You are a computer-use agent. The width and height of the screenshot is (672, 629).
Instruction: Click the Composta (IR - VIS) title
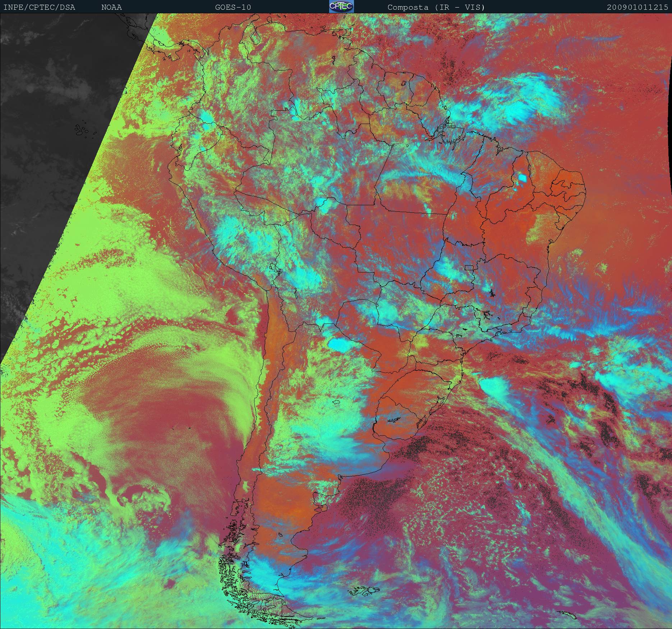tap(436, 7)
